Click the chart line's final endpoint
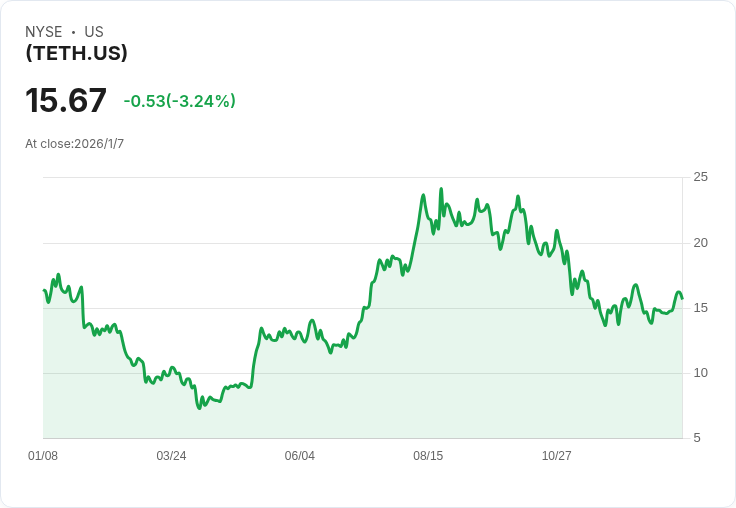This screenshot has height=508, width=736. pyautogui.click(x=682, y=298)
